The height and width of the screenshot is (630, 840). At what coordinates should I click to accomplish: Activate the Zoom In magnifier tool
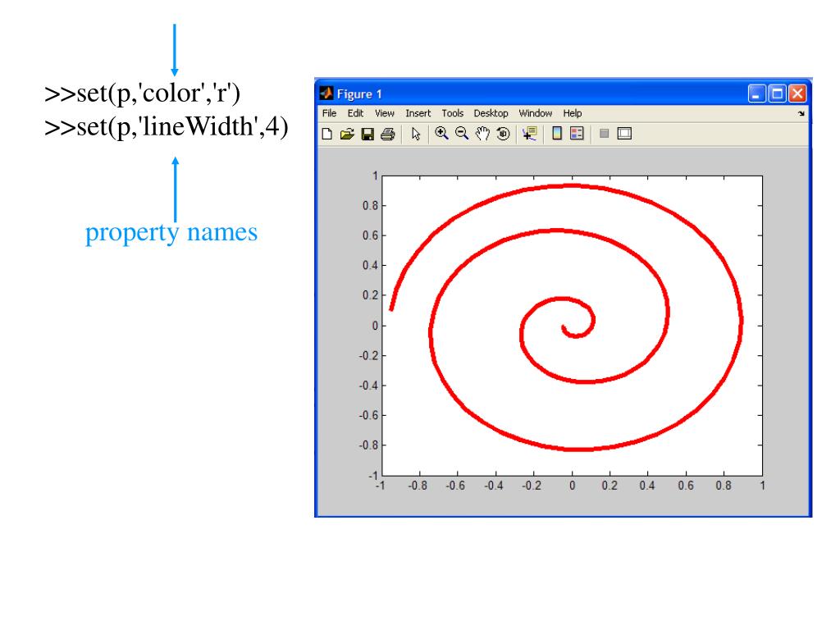point(441,134)
